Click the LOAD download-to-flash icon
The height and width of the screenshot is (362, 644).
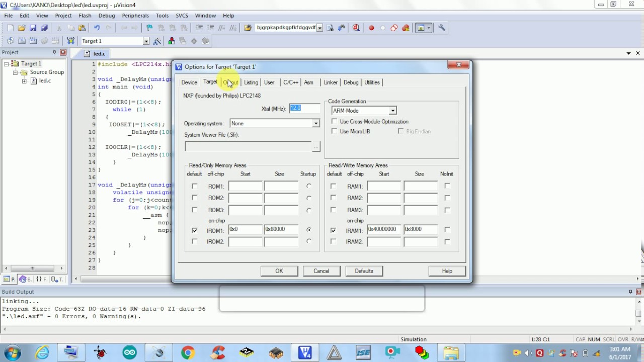coord(70,41)
